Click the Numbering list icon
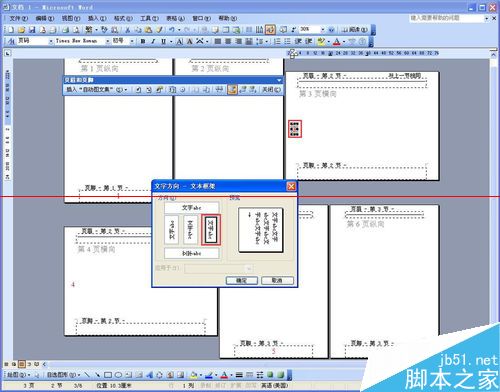 [277, 41]
